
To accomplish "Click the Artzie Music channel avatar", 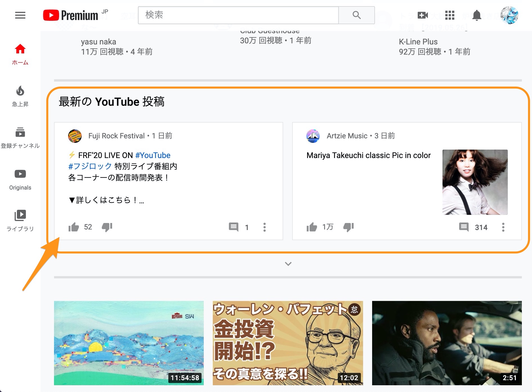I will (x=313, y=136).
